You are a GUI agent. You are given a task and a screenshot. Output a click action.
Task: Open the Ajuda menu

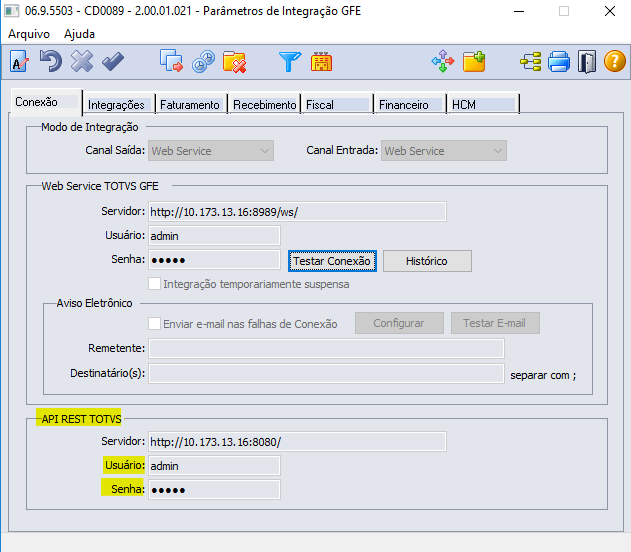pyautogui.click(x=79, y=34)
